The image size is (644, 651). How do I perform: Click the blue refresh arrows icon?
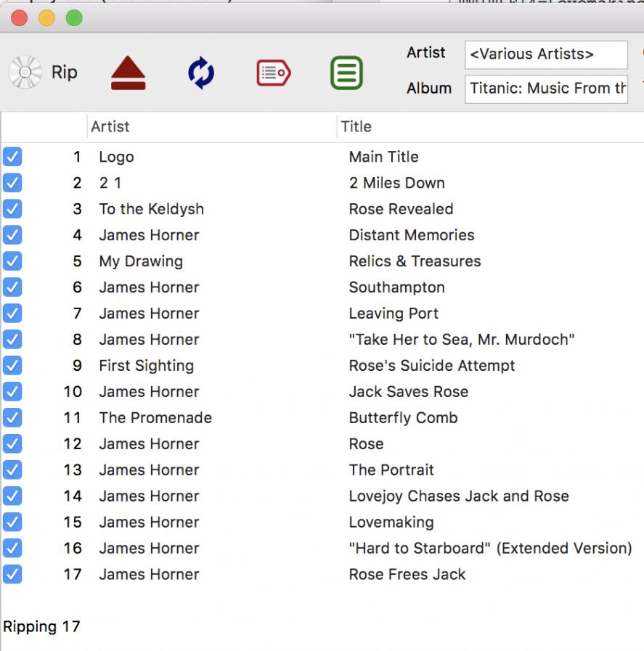coord(201,73)
